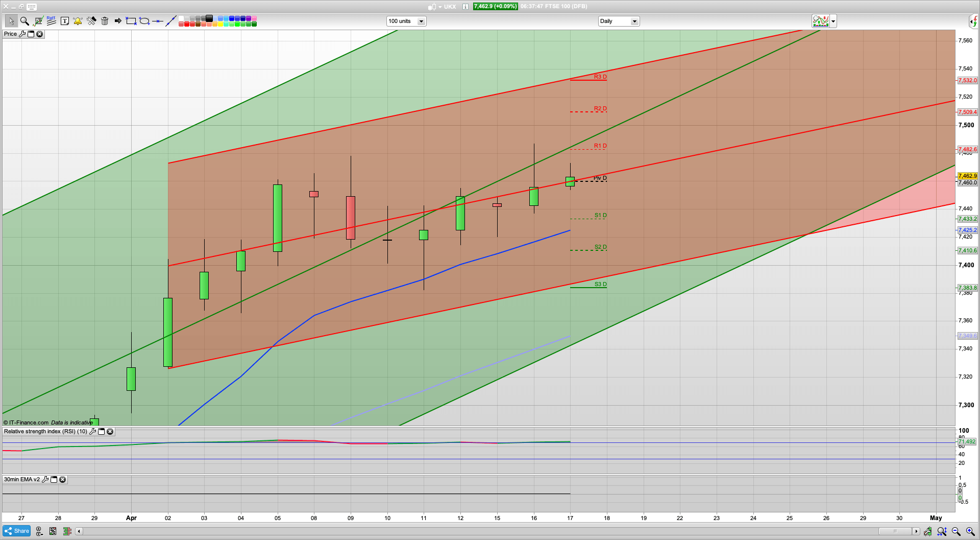Open the UKX instrument dropdown arrow

(440, 7)
